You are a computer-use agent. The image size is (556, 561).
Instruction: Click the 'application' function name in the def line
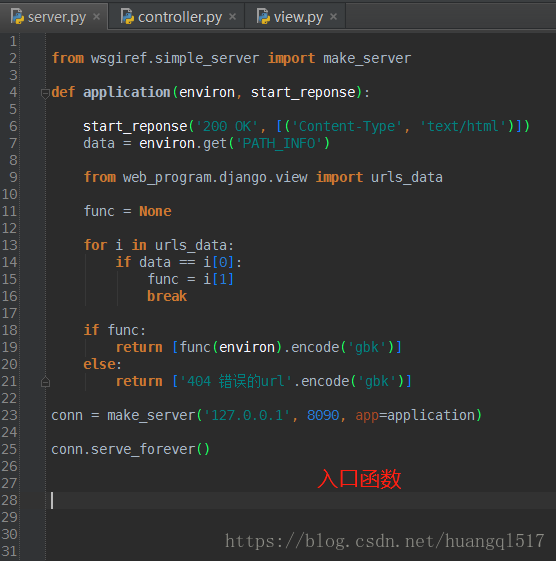[127, 92]
